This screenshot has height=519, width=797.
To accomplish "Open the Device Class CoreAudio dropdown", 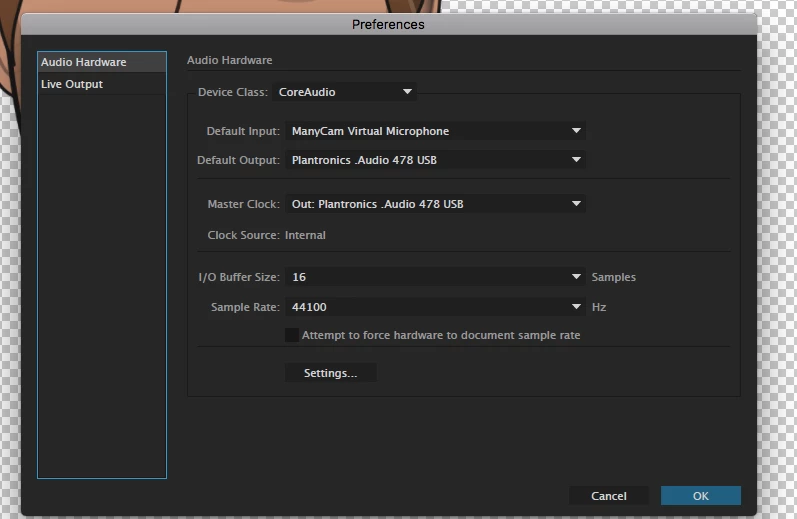I will [344, 92].
